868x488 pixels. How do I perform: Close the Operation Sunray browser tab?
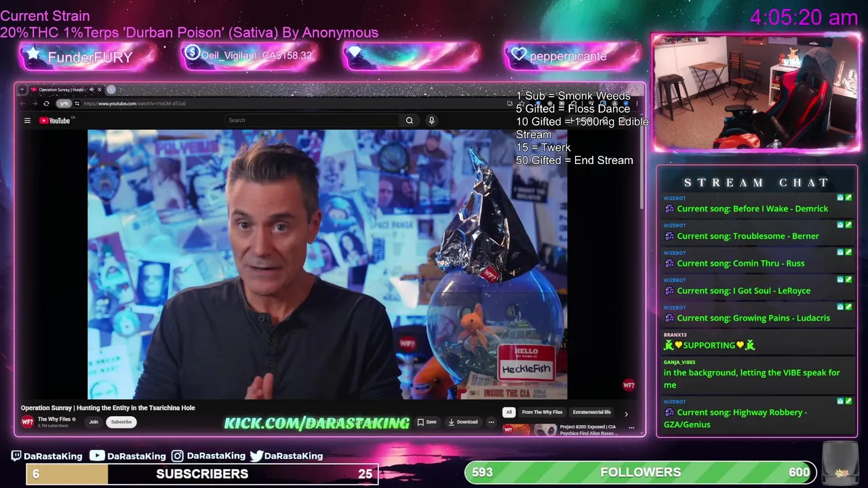coord(99,89)
